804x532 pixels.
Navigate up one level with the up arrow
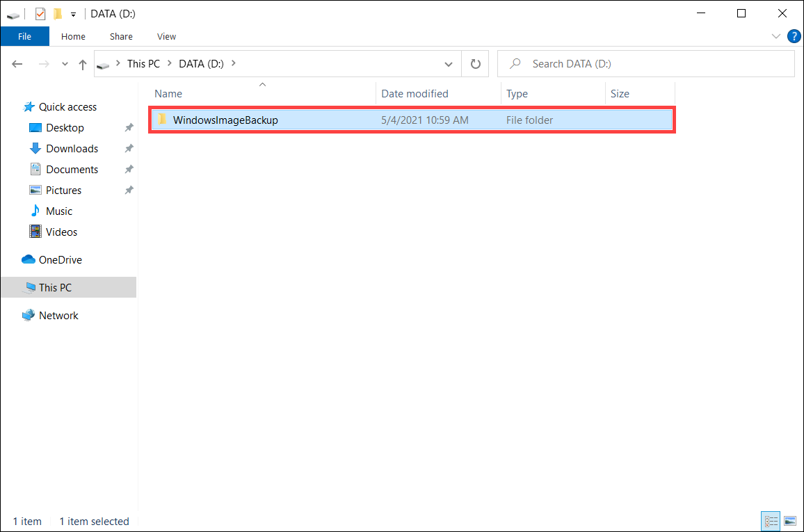coord(82,63)
